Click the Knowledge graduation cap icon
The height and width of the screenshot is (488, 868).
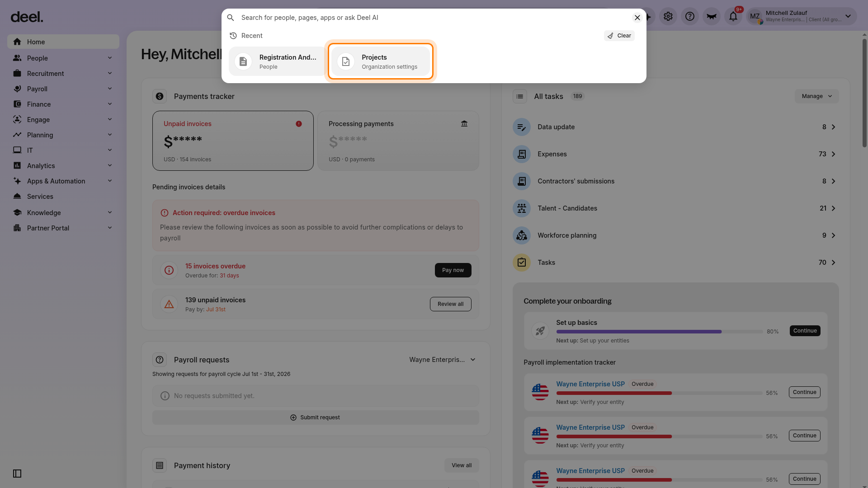pos(17,212)
